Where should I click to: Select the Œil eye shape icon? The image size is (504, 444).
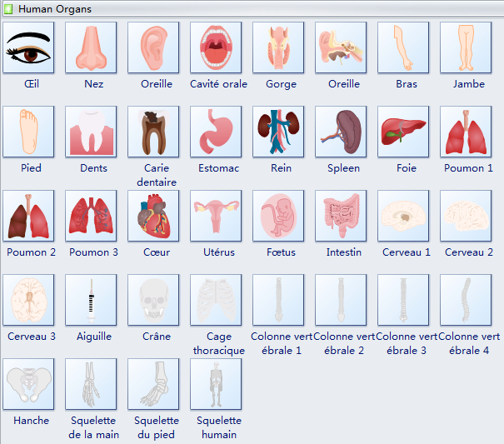[x=28, y=47]
